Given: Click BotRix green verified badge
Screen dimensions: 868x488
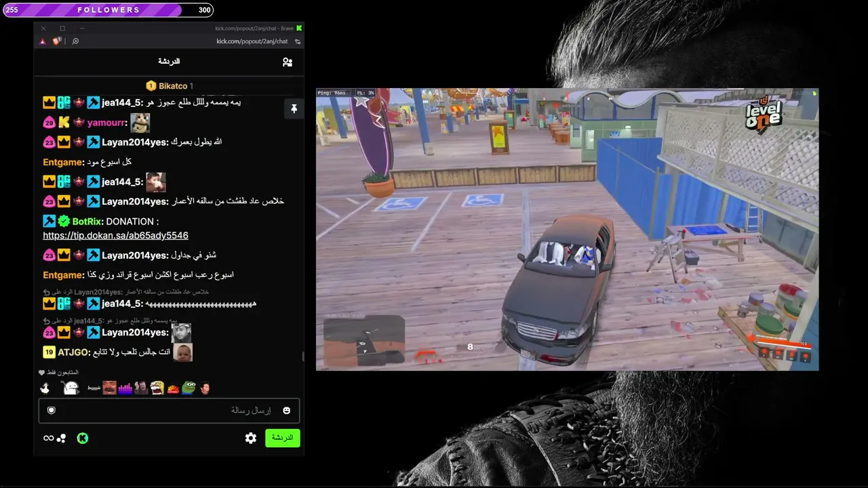Looking at the screenshot, I should click(64, 222).
